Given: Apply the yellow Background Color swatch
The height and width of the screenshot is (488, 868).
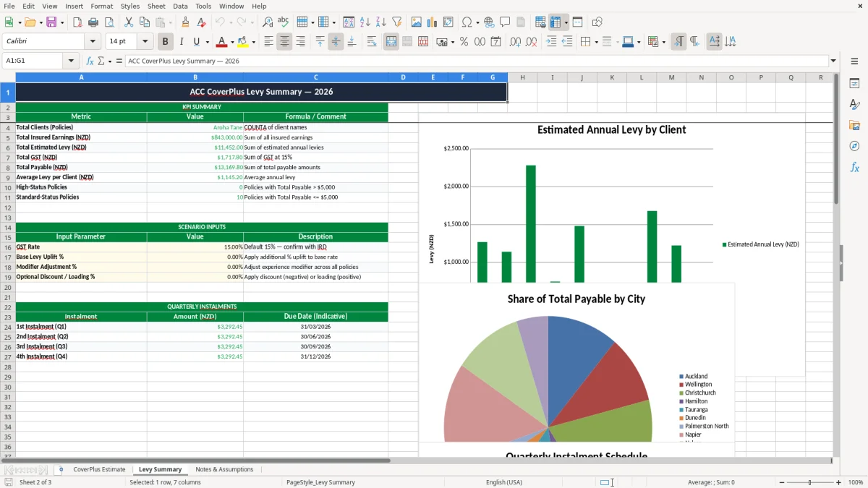Looking at the screenshot, I should click(x=243, y=42).
